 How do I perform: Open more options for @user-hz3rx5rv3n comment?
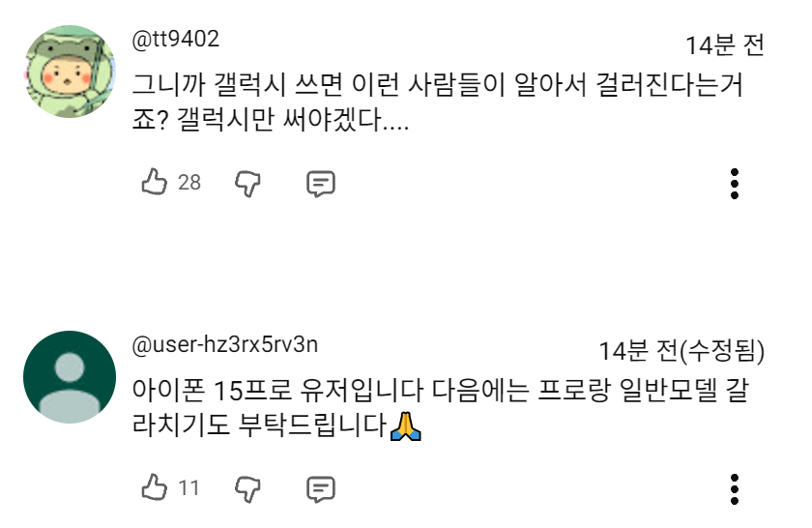click(x=735, y=489)
